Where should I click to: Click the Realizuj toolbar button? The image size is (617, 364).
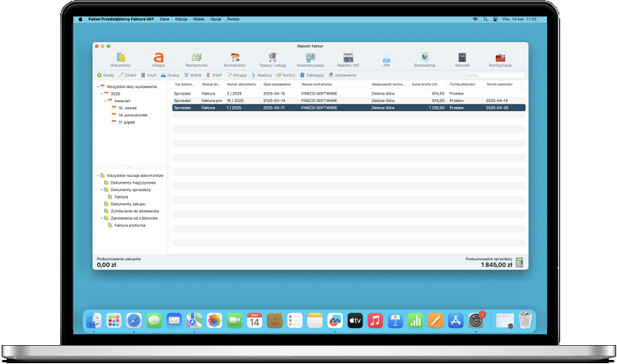click(262, 75)
